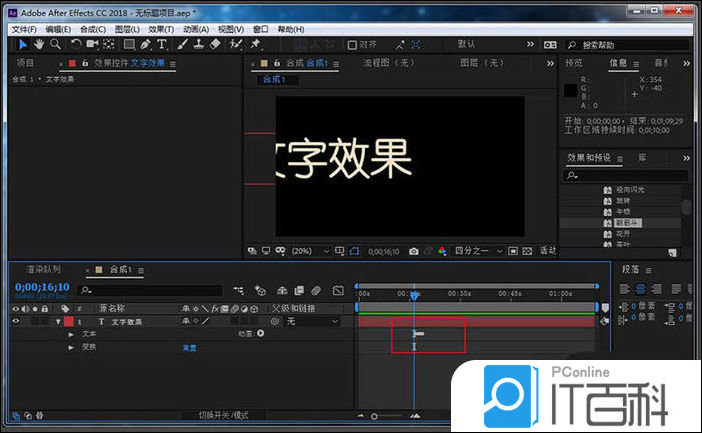
Task: Select the Hand tool
Action: click(x=39, y=44)
